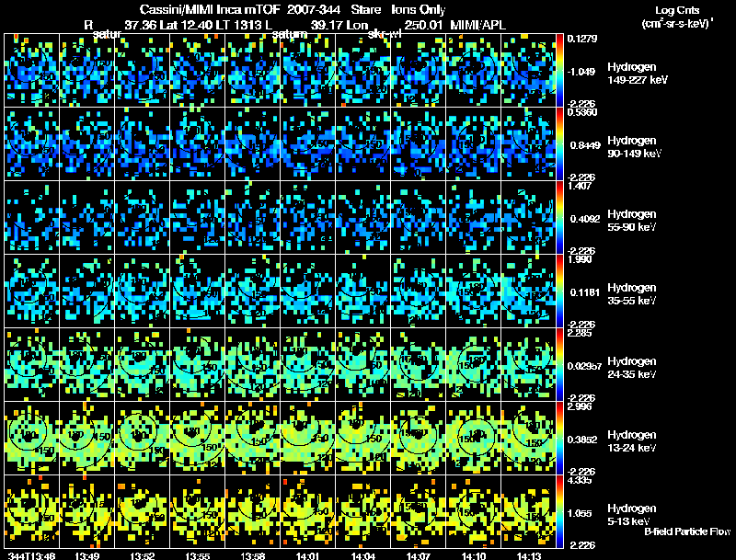This screenshot has width=736, height=560.
Task: Click the 2.285 color scale value
Action: 580,334
